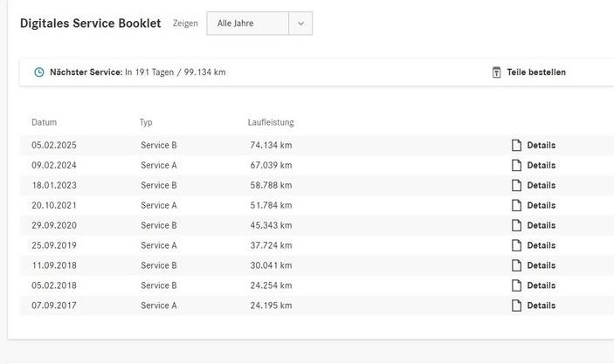Select the 74.134 km service row
The image size is (614, 364).
coord(271,146)
